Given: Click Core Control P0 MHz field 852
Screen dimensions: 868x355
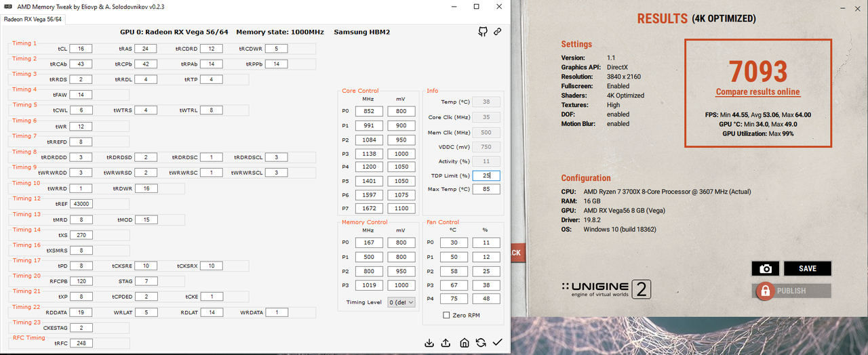Looking at the screenshot, I should [369, 111].
